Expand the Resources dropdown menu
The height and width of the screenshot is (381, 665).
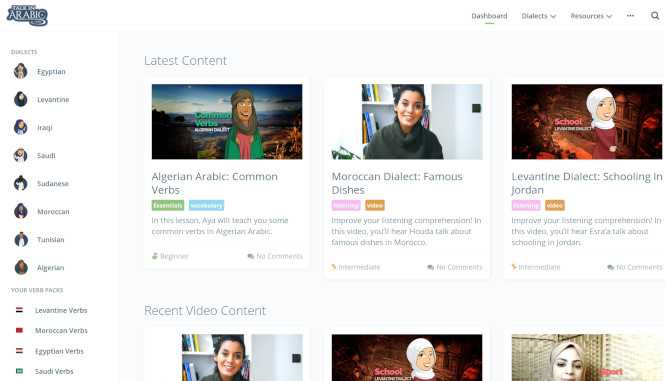pyautogui.click(x=591, y=16)
